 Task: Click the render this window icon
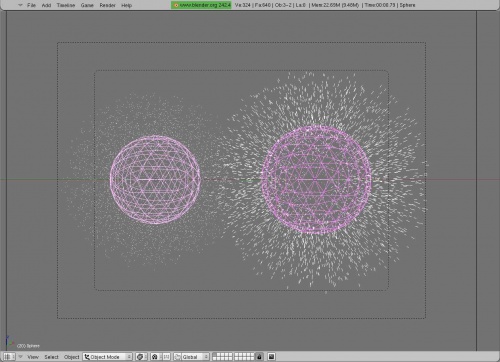click(x=271, y=357)
